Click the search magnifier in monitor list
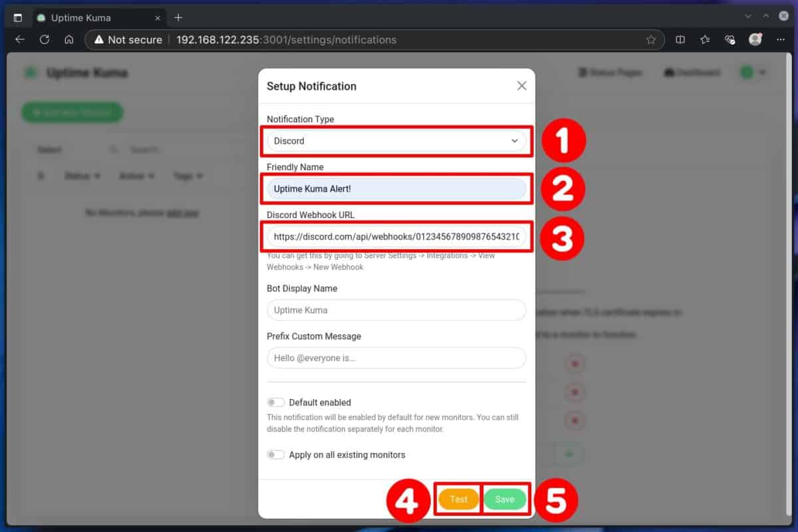 [x=114, y=149]
